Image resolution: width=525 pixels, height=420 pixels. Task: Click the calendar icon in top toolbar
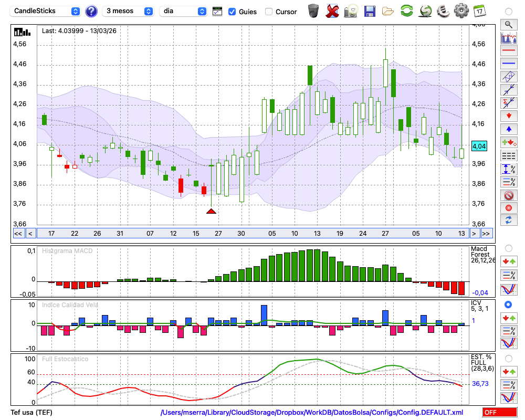(479, 11)
